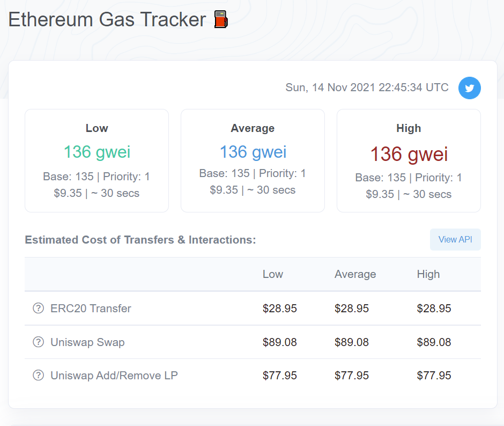Click the High column header in table
This screenshot has width=504, height=426.
click(428, 274)
